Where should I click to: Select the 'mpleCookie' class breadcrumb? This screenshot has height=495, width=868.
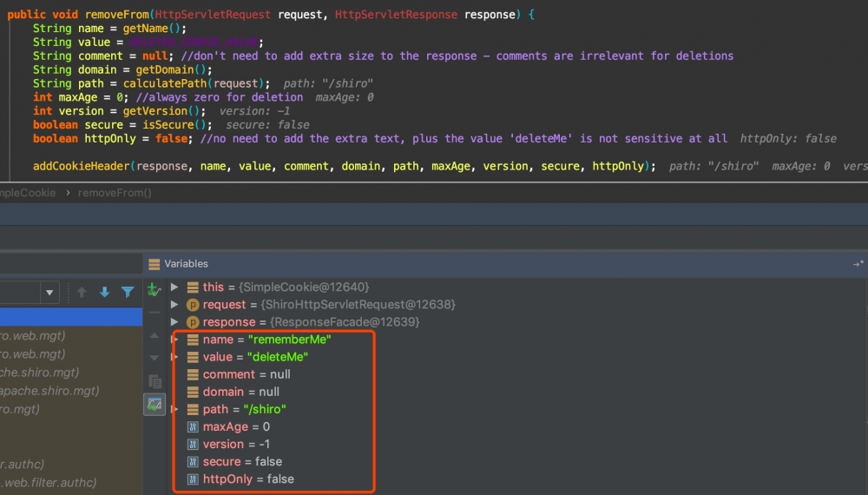coord(28,193)
